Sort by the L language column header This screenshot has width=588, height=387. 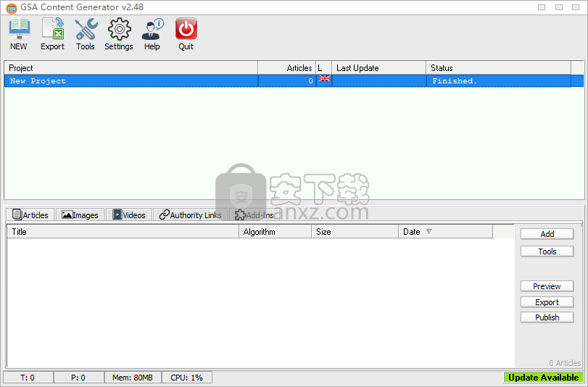point(323,68)
